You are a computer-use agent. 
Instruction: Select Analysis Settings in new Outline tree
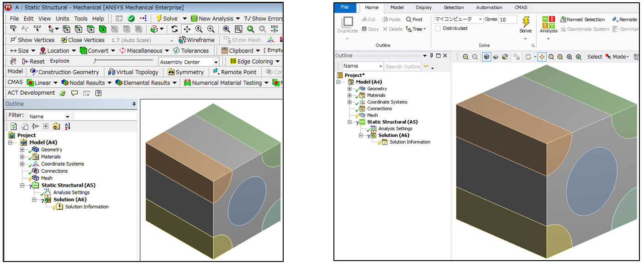point(395,128)
